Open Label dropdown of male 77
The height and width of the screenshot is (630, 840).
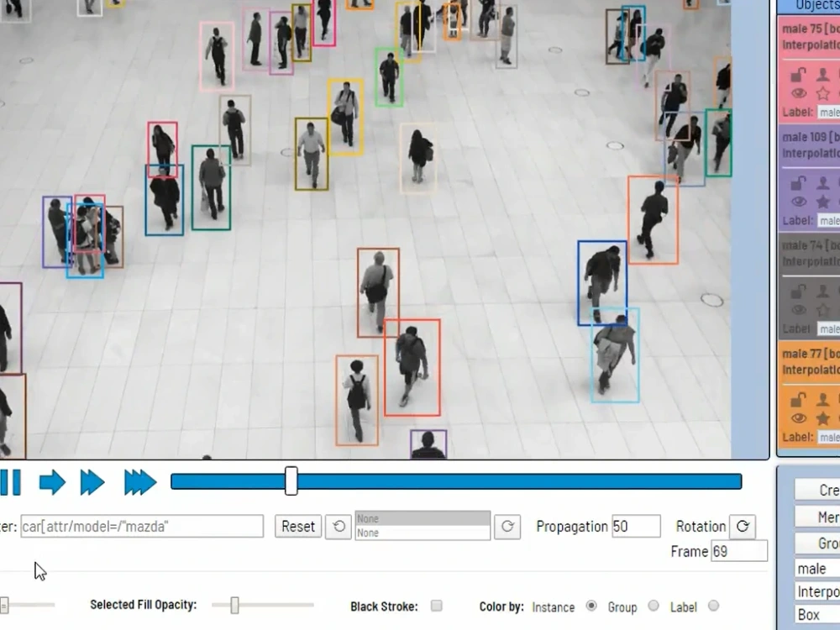(x=829, y=438)
